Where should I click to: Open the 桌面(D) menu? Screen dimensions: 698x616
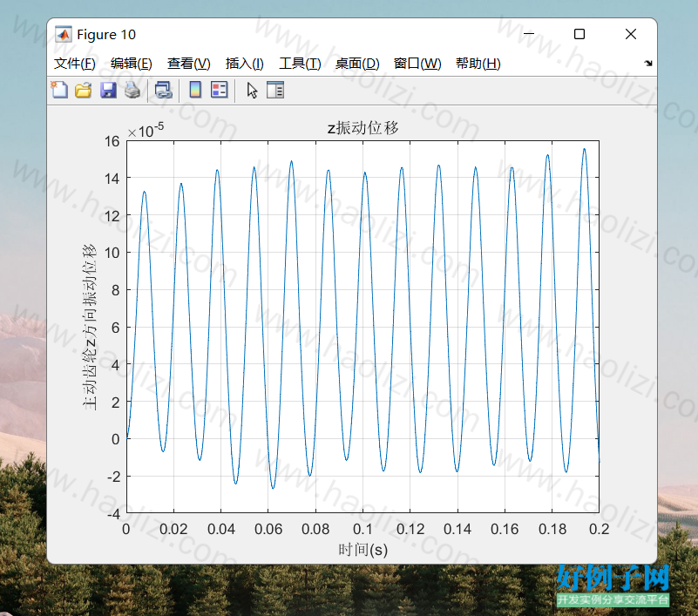(357, 64)
